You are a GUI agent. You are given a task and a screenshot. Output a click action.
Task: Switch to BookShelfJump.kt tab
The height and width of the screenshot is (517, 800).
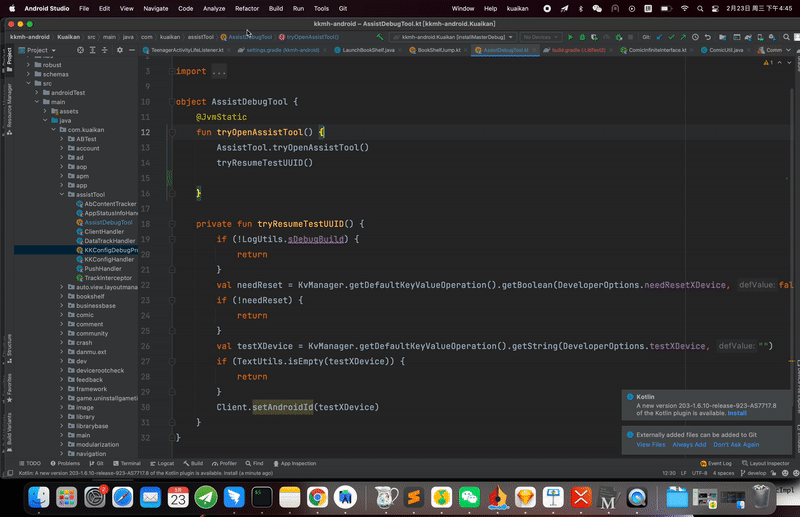coord(438,50)
